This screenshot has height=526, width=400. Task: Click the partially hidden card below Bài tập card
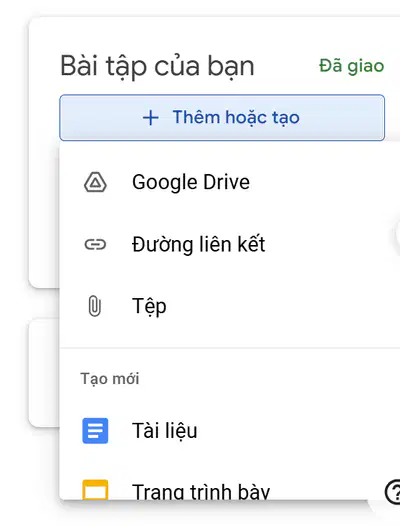(x=44, y=372)
